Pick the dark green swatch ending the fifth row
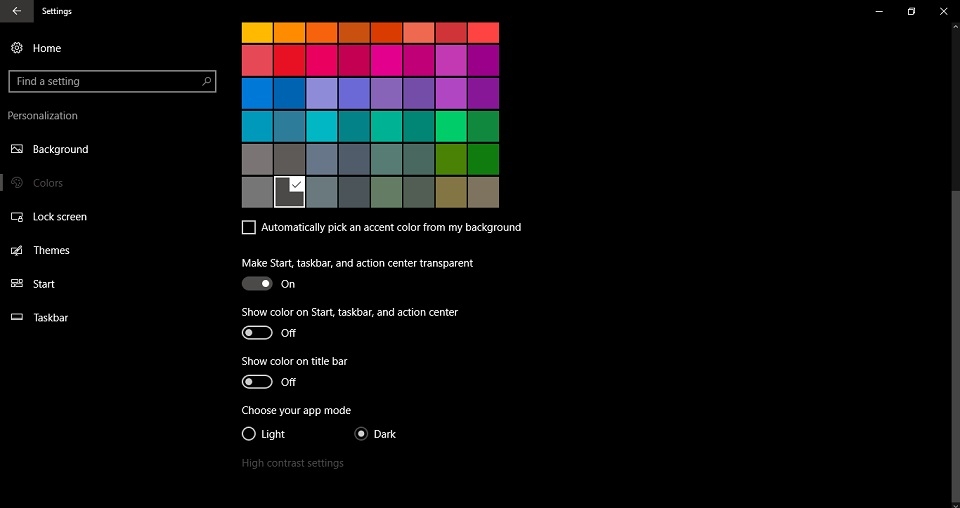The height and width of the screenshot is (508, 960). 483,159
